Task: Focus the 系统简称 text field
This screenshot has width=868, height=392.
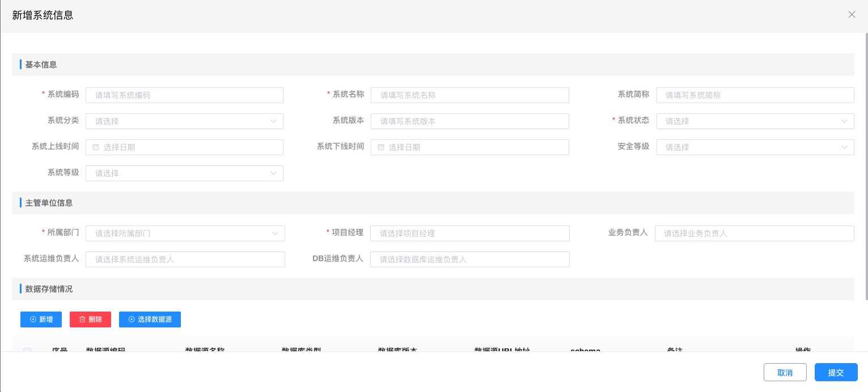Action: pos(755,95)
